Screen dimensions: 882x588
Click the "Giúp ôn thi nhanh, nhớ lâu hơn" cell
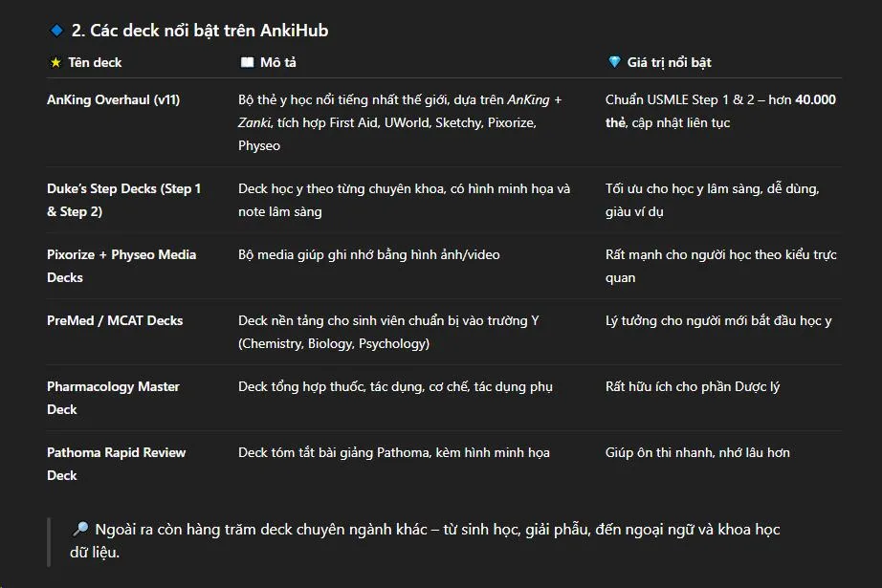[697, 452]
